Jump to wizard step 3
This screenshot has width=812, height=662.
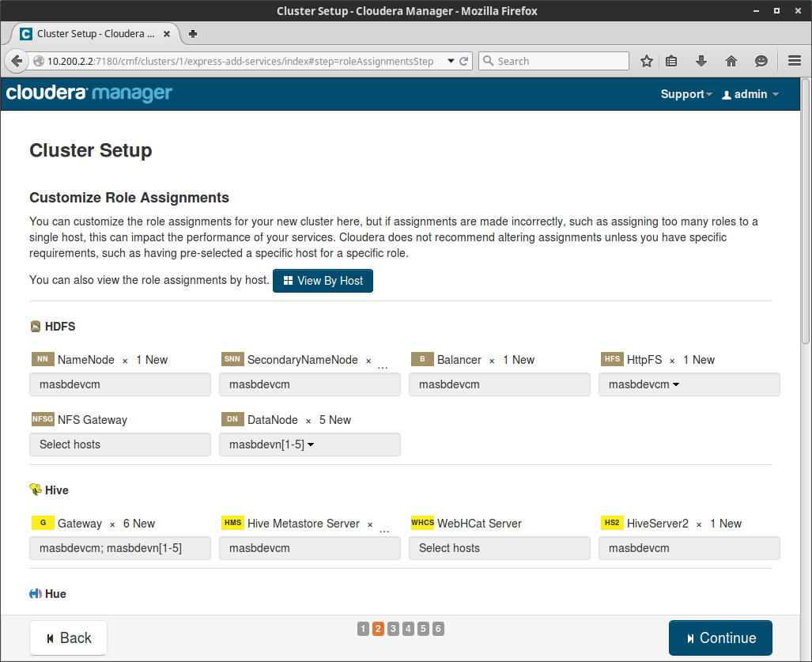(393, 629)
